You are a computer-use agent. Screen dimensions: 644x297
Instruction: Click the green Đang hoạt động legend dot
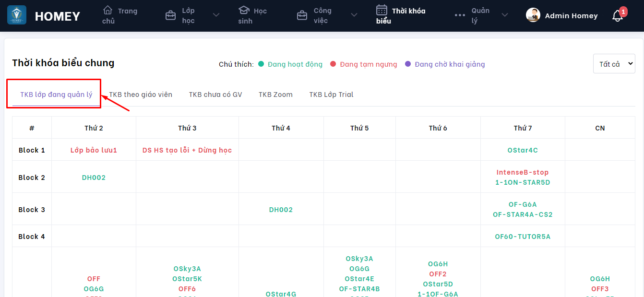(x=261, y=64)
